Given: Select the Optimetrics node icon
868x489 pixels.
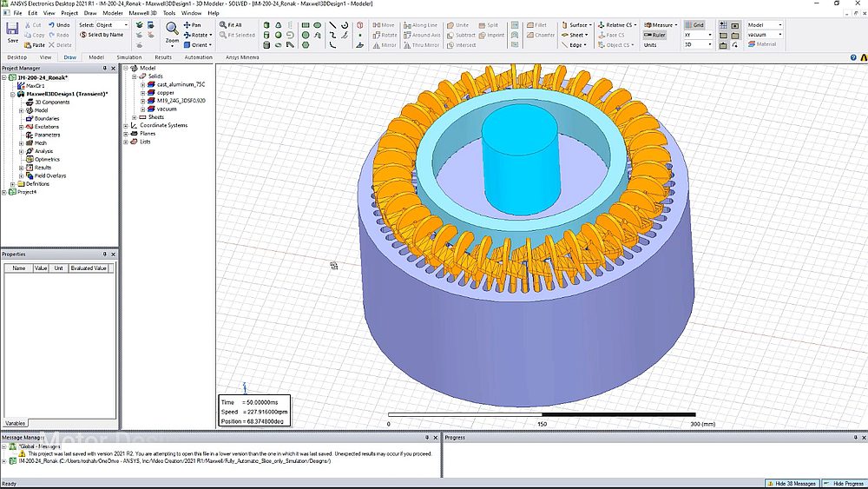Looking at the screenshot, I should [x=30, y=159].
